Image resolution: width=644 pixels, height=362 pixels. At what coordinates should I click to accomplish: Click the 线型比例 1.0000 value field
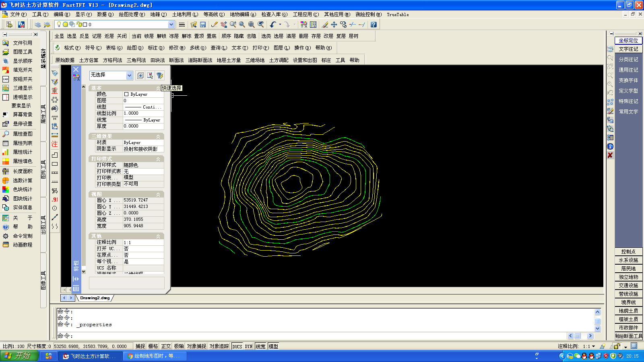pyautogui.click(x=143, y=113)
